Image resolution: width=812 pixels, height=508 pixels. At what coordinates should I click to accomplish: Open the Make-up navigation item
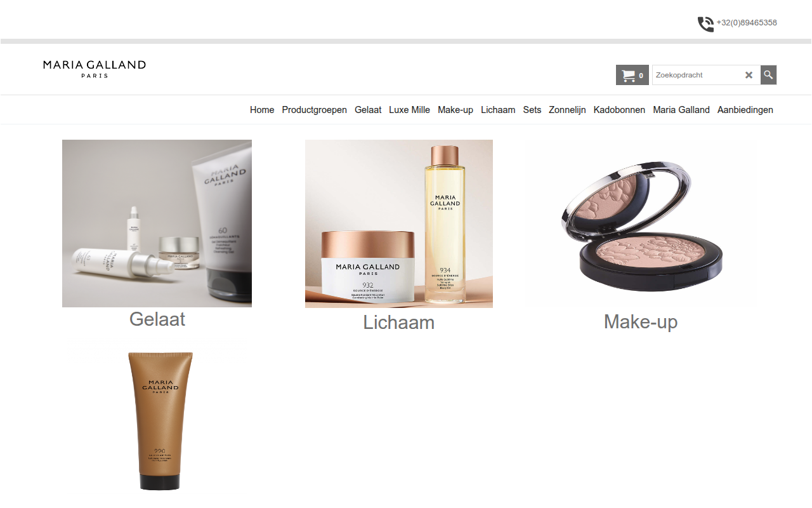(x=455, y=110)
